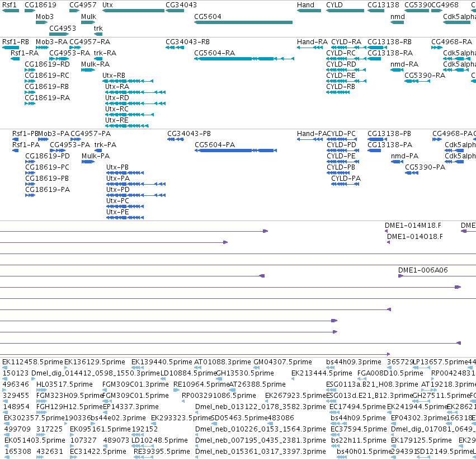Image resolution: width=476 pixels, height=460 pixels.
Task: Select the CG34043 gene label
Action: 181,5
